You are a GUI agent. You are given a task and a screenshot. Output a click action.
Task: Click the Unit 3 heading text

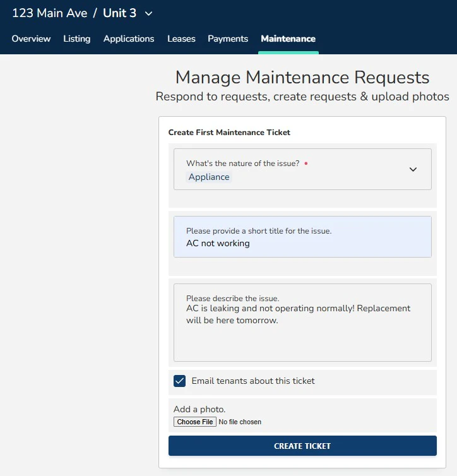[119, 13]
